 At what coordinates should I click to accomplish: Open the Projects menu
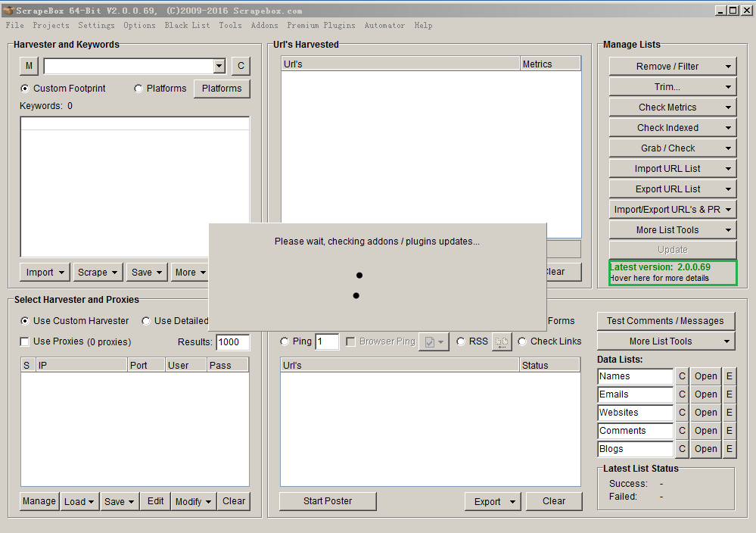(51, 26)
